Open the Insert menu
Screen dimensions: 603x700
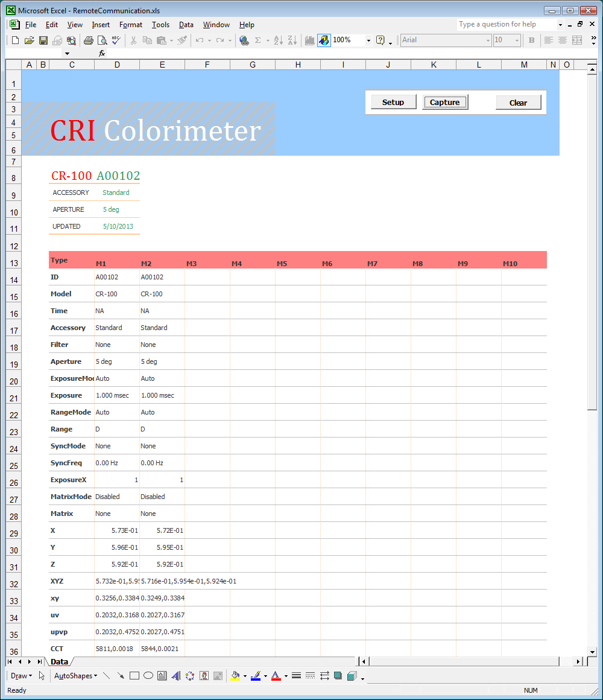click(101, 25)
